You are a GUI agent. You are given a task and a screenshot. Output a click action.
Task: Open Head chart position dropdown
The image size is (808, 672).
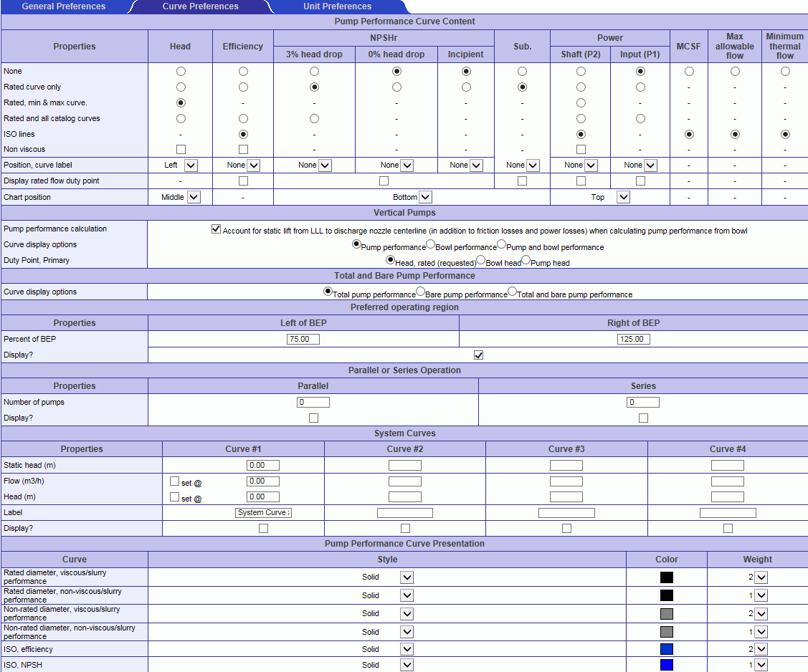(x=194, y=197)
